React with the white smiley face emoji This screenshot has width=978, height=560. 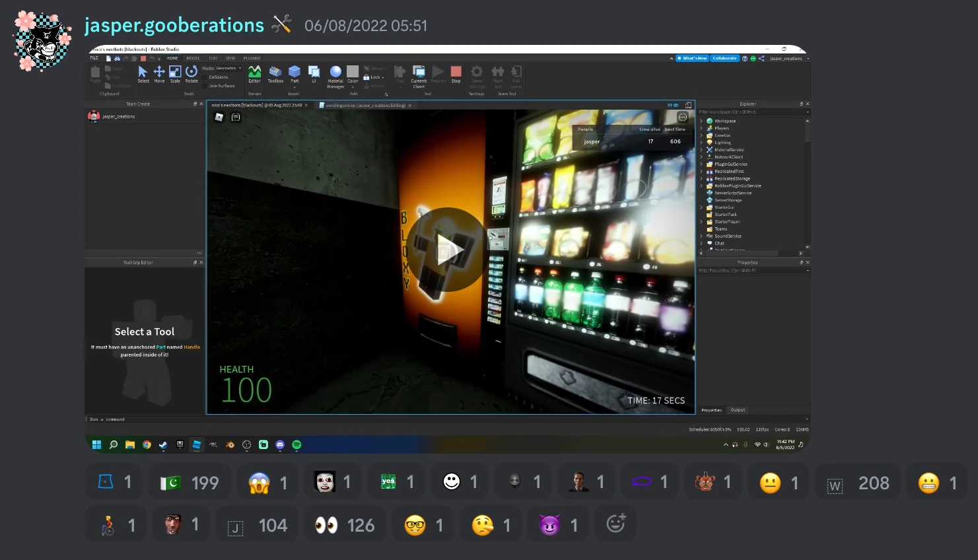458,483
